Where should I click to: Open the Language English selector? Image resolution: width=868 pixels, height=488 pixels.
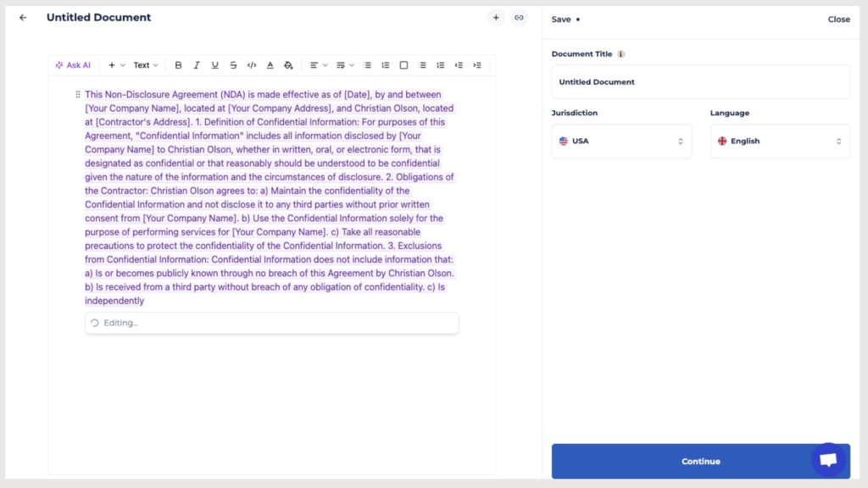779,141
